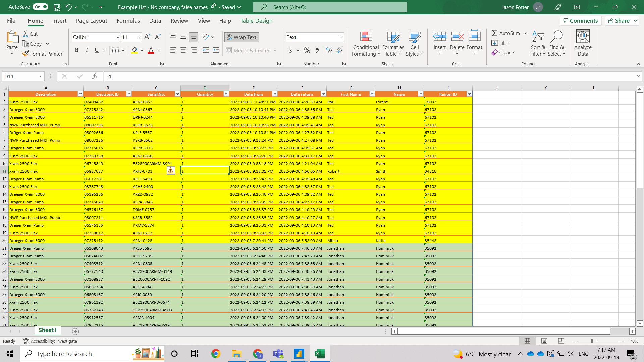Screen dimensions: 644x362
Task: Open Quantity column filter dropdown
Action: [x=226, y=94]
